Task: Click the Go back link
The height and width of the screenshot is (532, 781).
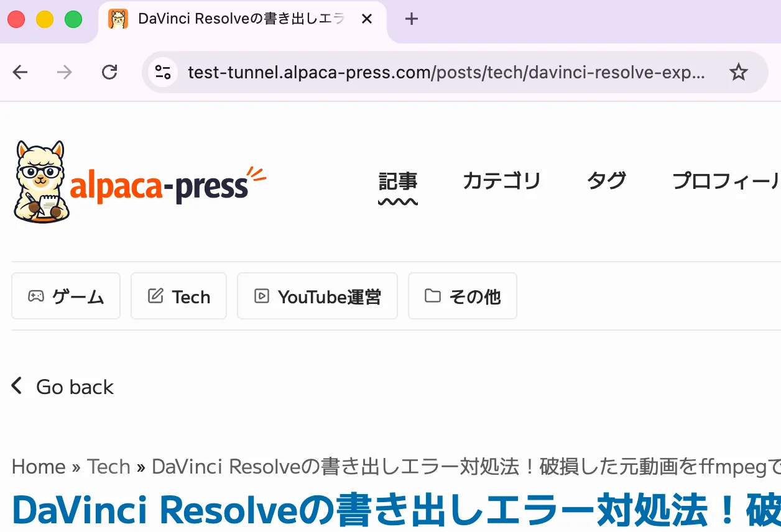Action: (63, 387)
